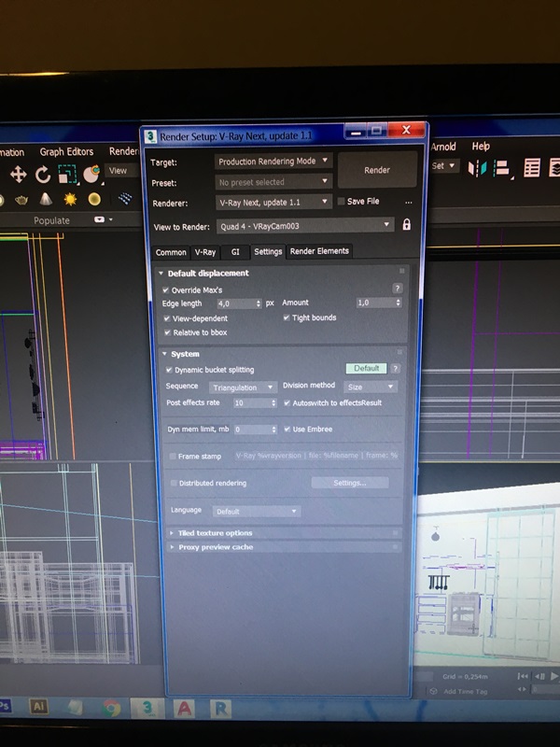Click the yellow sphere light icon

94,199
